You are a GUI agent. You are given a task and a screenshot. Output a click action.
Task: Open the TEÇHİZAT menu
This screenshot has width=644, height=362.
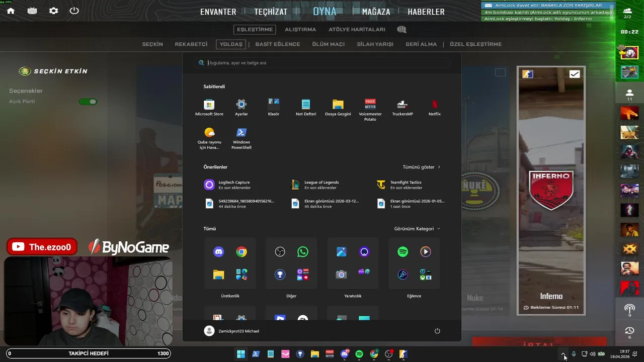(x=271, y=12)
